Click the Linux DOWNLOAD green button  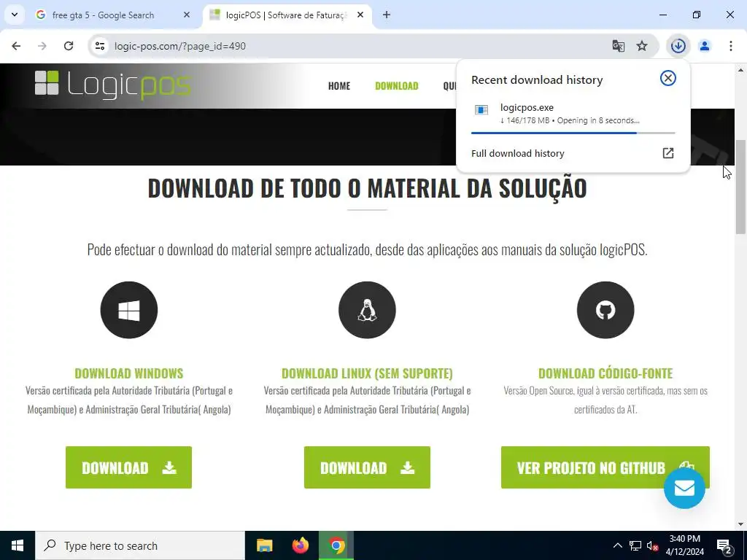point(368,467)
